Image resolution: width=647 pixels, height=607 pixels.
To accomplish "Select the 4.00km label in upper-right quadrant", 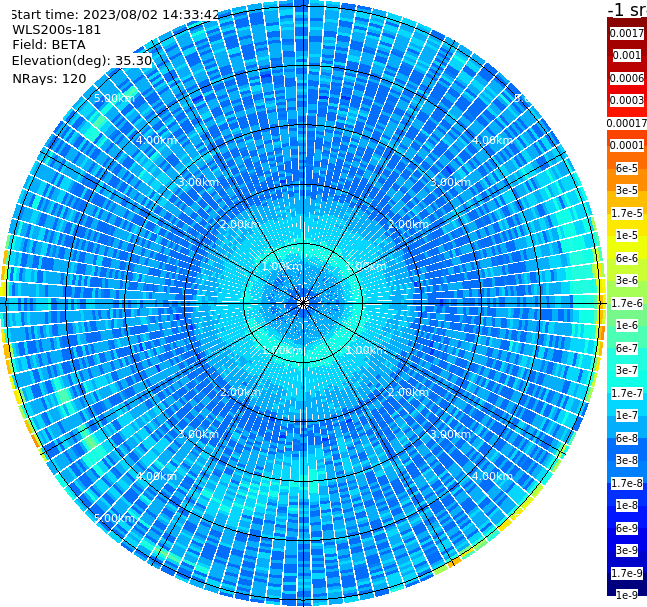I will [492, 140].
